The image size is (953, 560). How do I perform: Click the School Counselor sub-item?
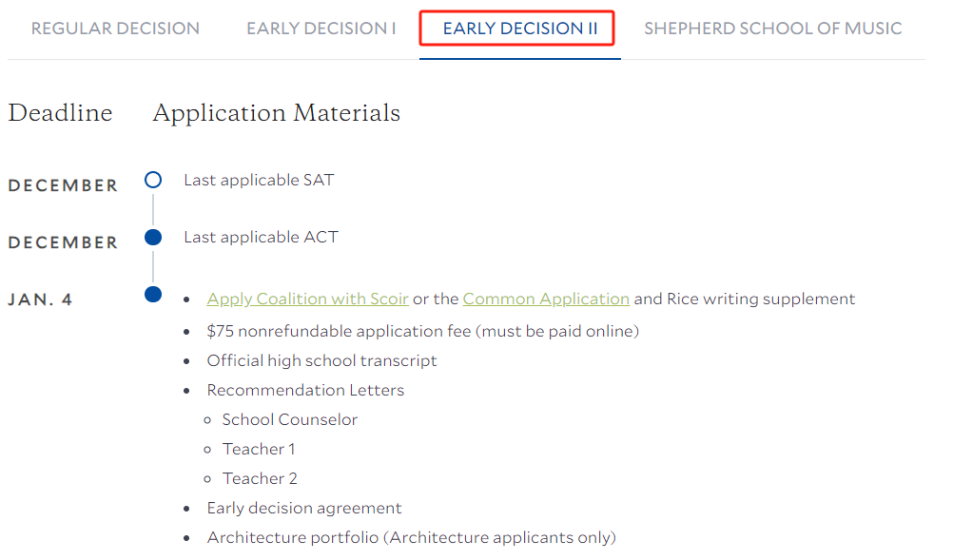click(290, 419)
